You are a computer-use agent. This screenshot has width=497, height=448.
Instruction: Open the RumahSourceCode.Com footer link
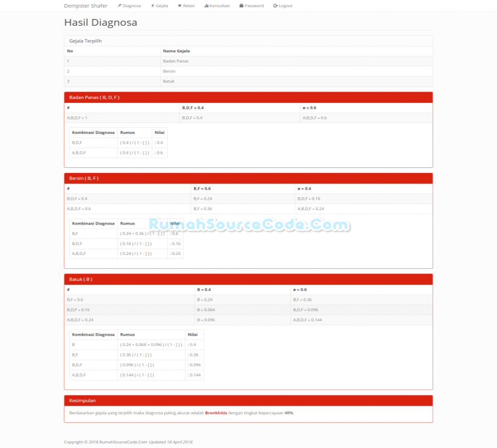[x=125, y=441]
